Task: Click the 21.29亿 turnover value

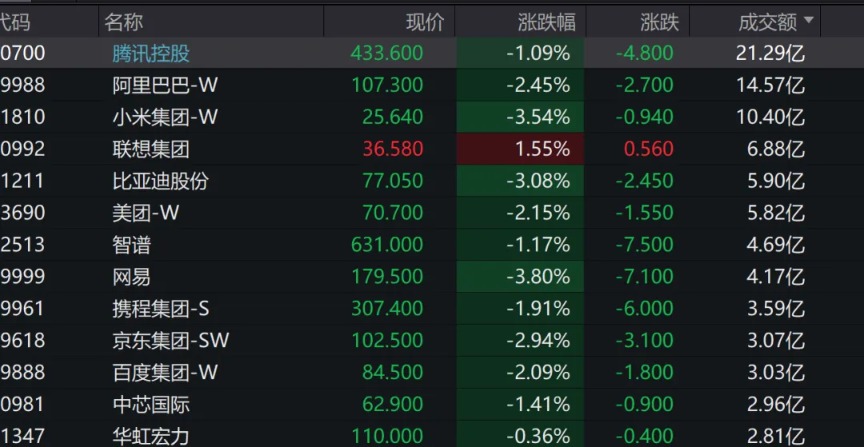Action: [770, 53]
